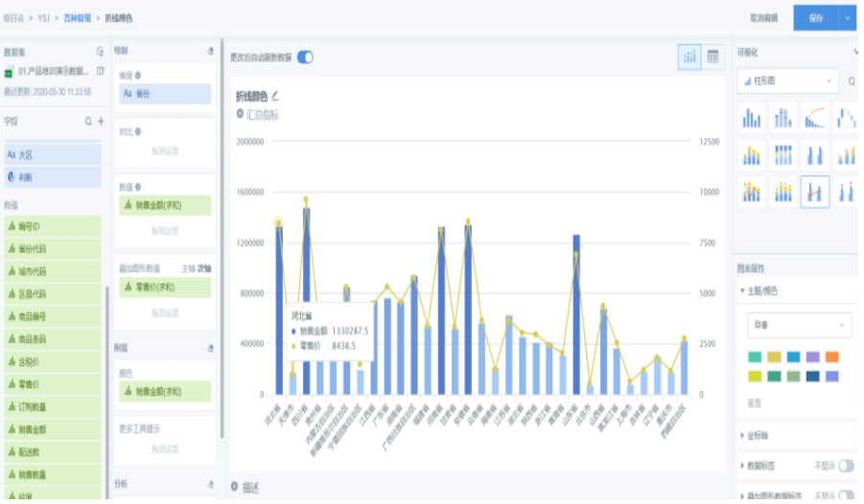Screen dimensions: 864x504
Task: Click the info icon next to 数值 in 绘制
Action: tap(138, 187)
